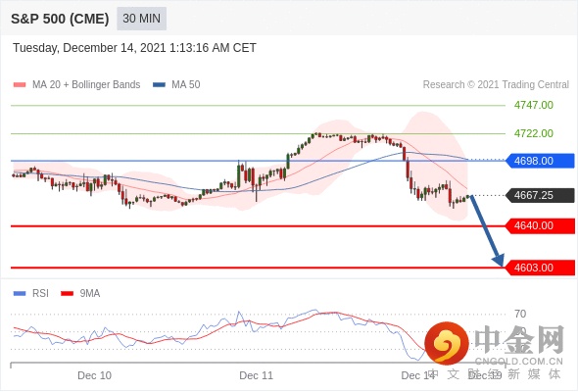Click the blue MA 50 legend swatch
Image resolution: width=578 pixels, height=392 pixels.
point(159,85)
